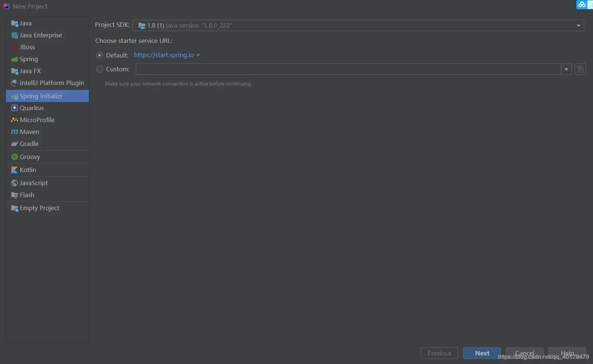Select the Empty Project icon
Image resolution: width=593 pixels, height=364 pixels.
coord(15,208)
